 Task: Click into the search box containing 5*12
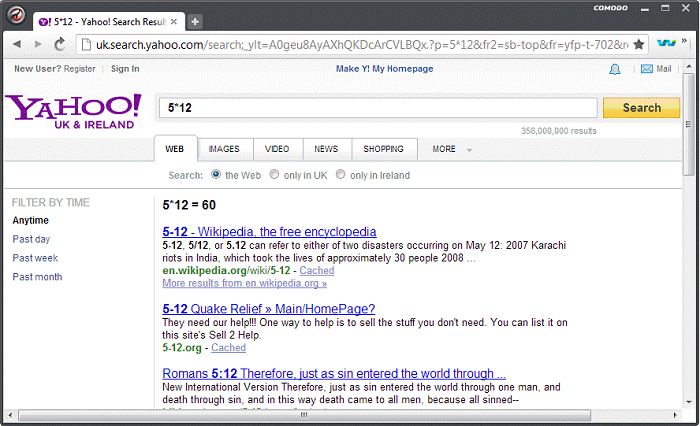378,108
